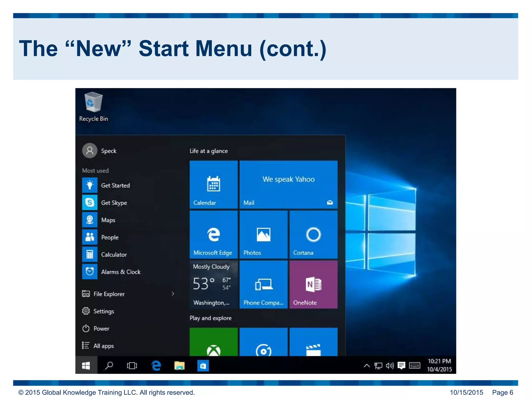Click the network icon in system tray
The height and width of the screenshot is (399, 532).
pos(378,366)
